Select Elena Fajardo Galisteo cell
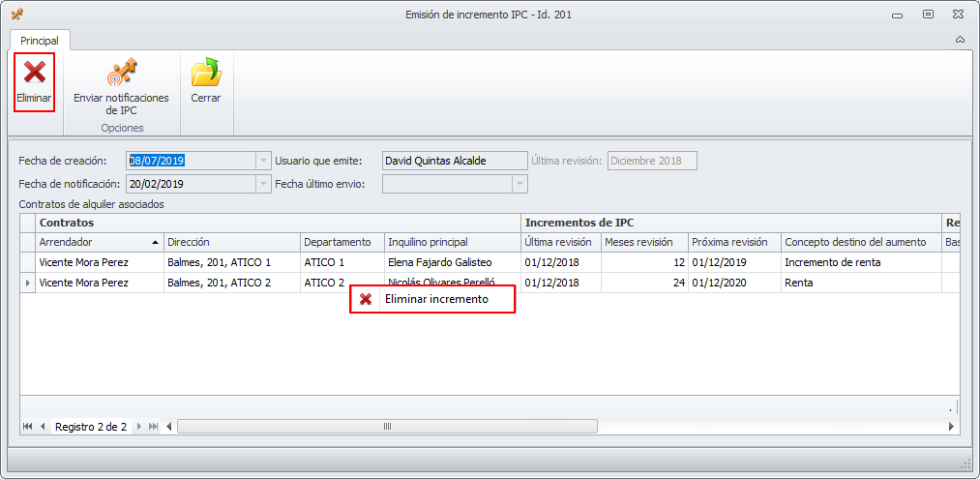 pyautogui.click(x=453, y=262)
